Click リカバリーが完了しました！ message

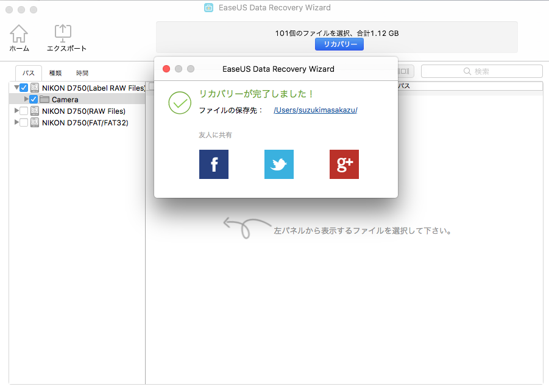(x=256, y=94)
